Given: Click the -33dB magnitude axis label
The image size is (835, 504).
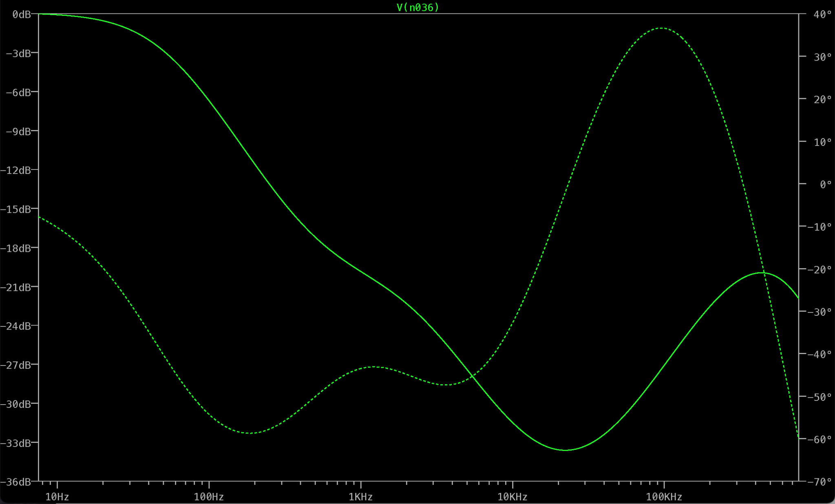Looking at the screenshot, I should 16,443.
